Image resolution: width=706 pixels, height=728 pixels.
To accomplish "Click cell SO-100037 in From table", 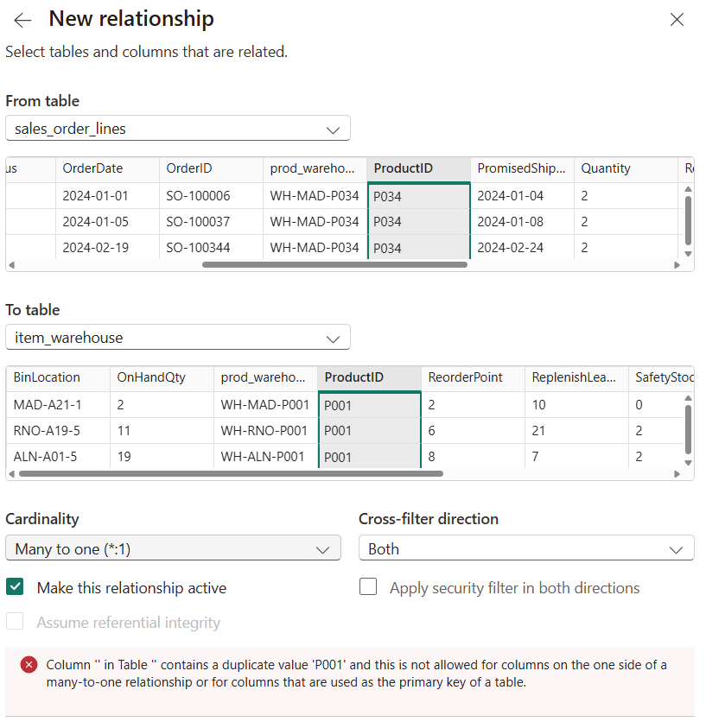I will point(212,222).
